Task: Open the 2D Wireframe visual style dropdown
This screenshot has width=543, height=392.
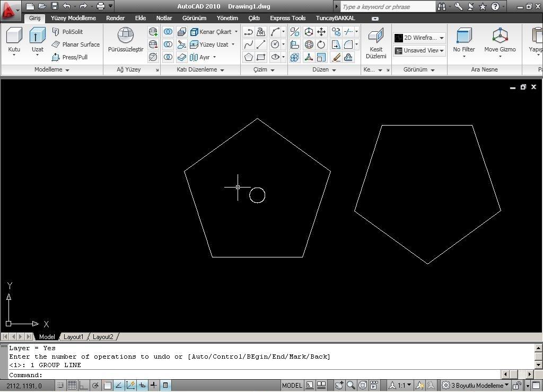Action: pyautogui.click(x=419, y=38)
